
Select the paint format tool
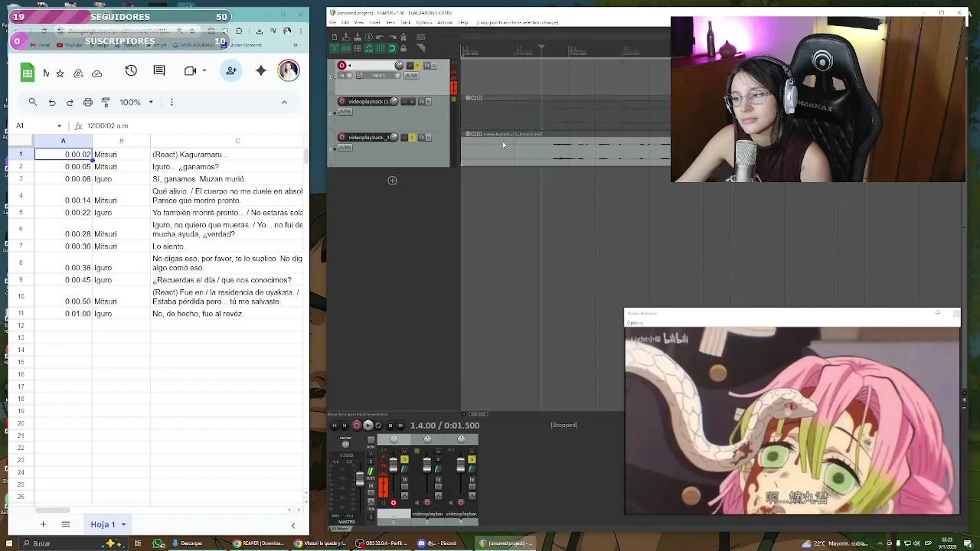pos(106,102)
